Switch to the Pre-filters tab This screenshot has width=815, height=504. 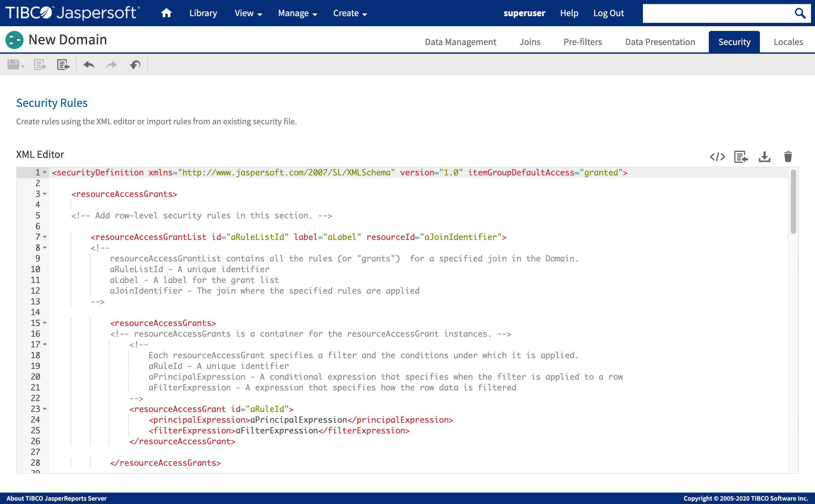click(x=583, y=42)
